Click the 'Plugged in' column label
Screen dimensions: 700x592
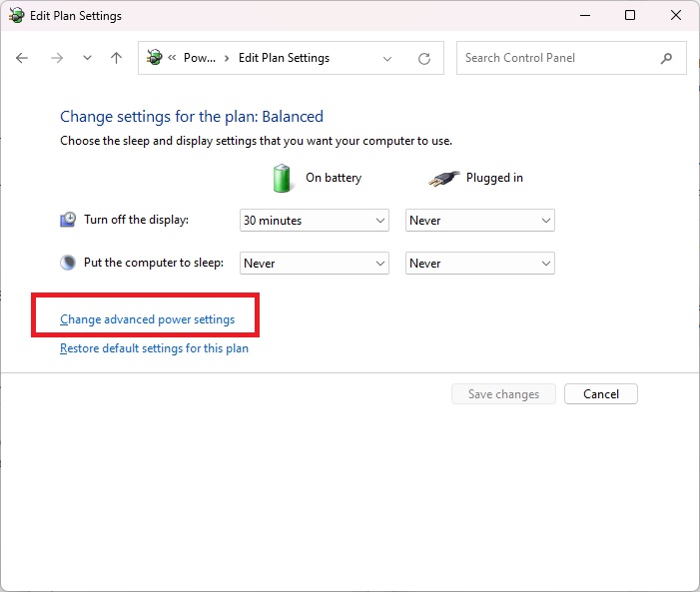[494, 178]
